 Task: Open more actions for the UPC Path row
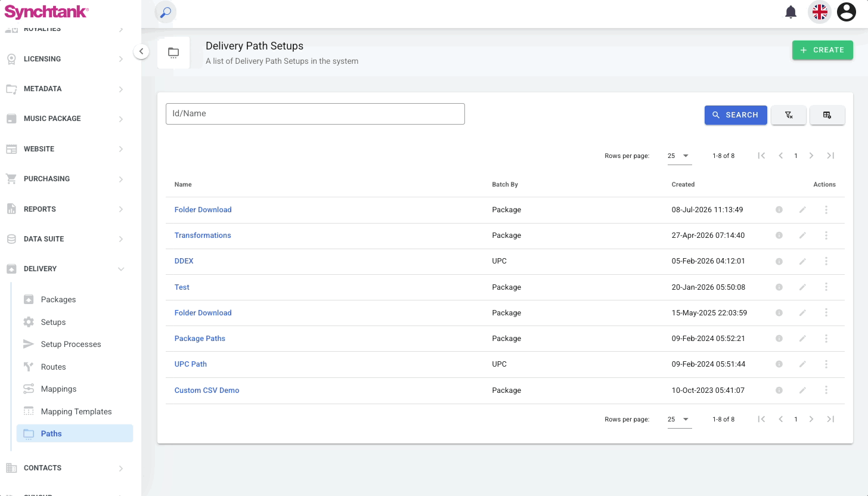click(x=826, y=364)
